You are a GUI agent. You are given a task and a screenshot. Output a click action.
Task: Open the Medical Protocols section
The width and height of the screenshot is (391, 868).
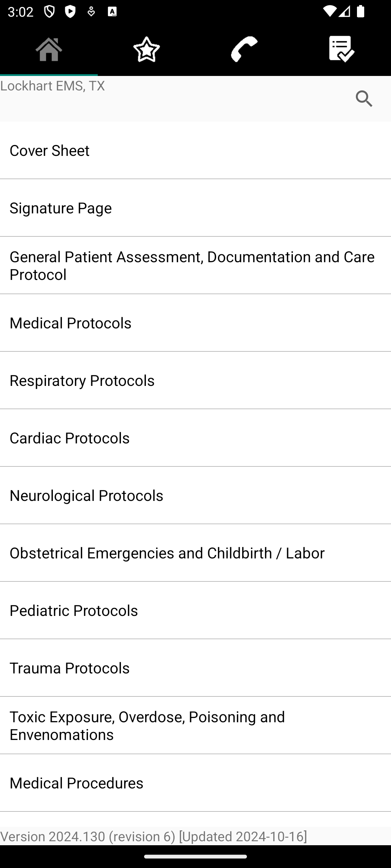(x=195, y=323)
